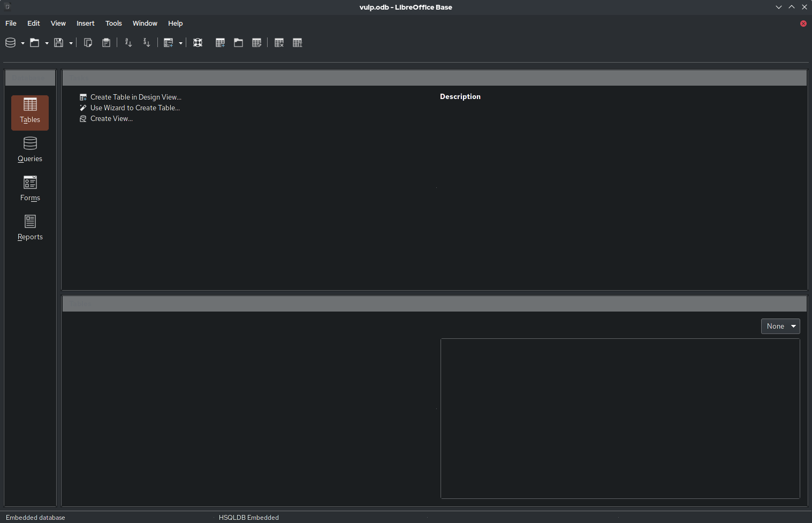This screenshot has height=523, width=812.
Task: Click the Save icon in toolbar
Action: [x=59, y=43]
